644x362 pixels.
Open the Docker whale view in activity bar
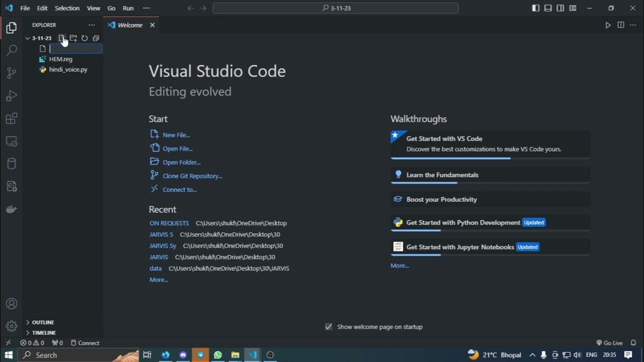coord(11,209)
